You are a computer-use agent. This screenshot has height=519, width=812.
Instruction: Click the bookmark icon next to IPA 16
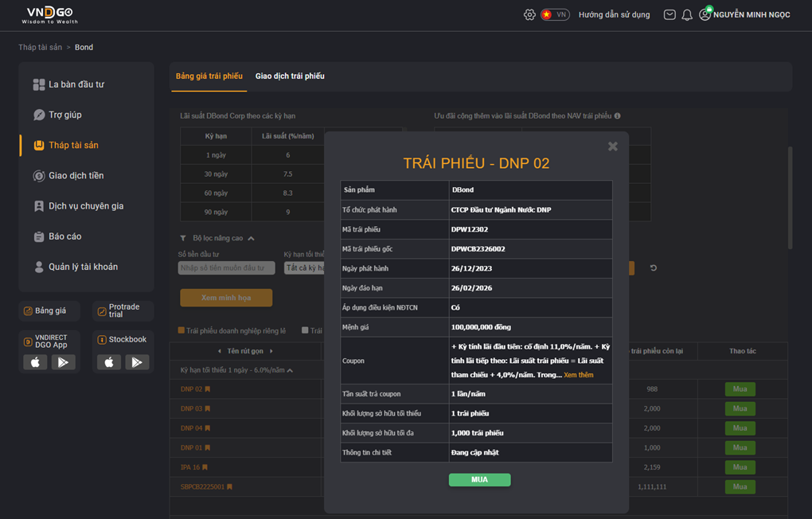point(205,467)
